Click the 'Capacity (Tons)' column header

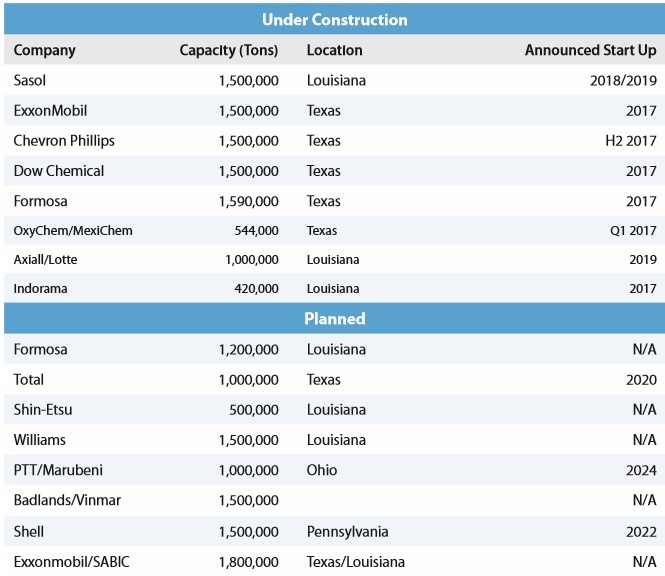pyautogui.click(x=229, y=50)
